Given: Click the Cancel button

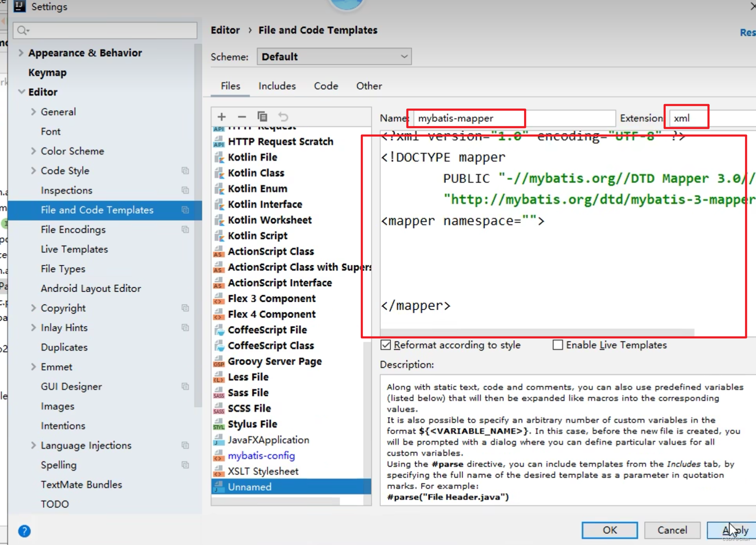Looking at the screenshot, I should pos(672,530).
